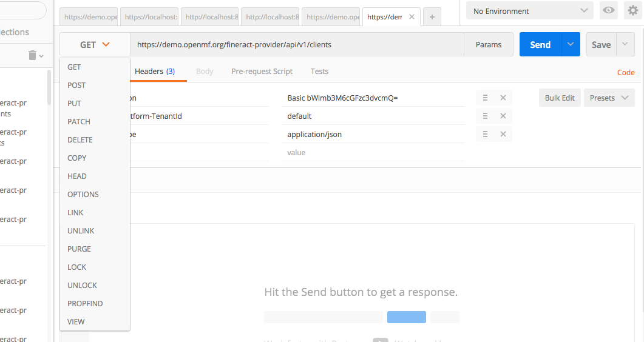The height and width of the screenshot is (342, 644).
Task: Open the Save options dropdown arrow
Action: point(625,44)
